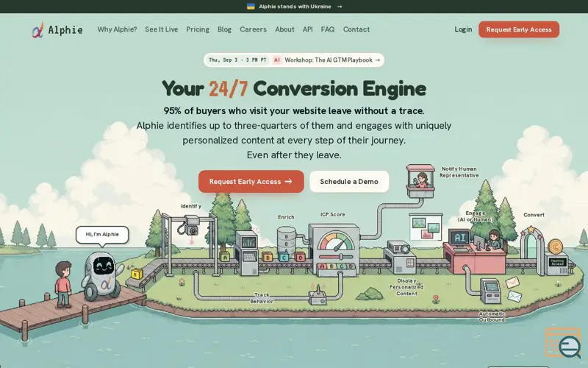Visit the Blog link
The height and width of the screenshot is (368, 588).
pos(224,29)
